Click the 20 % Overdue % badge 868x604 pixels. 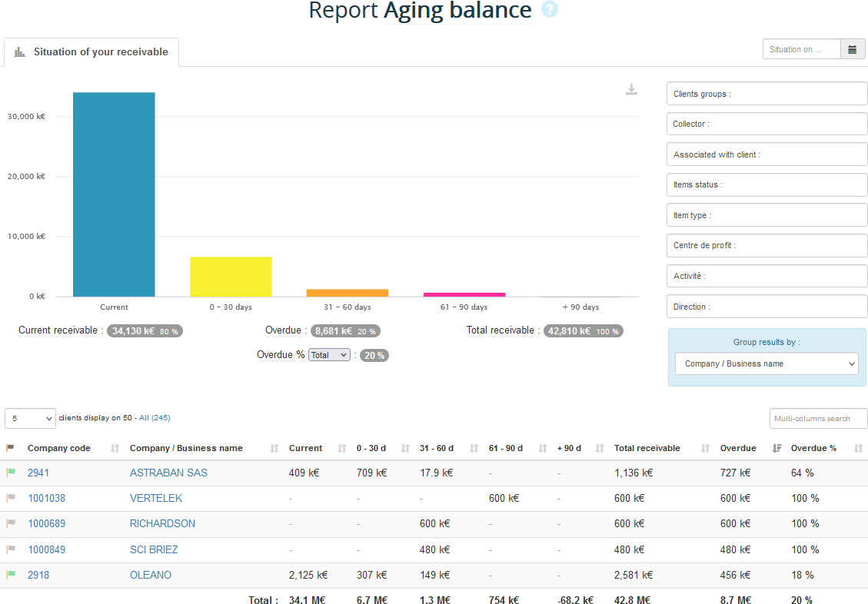point(374,355)
